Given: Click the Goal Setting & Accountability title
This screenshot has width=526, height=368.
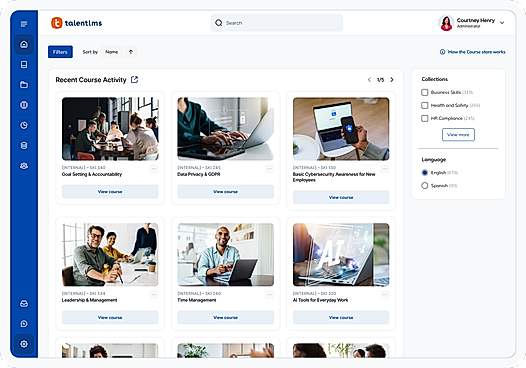Looking at the screenshot, I should point(92,174).
